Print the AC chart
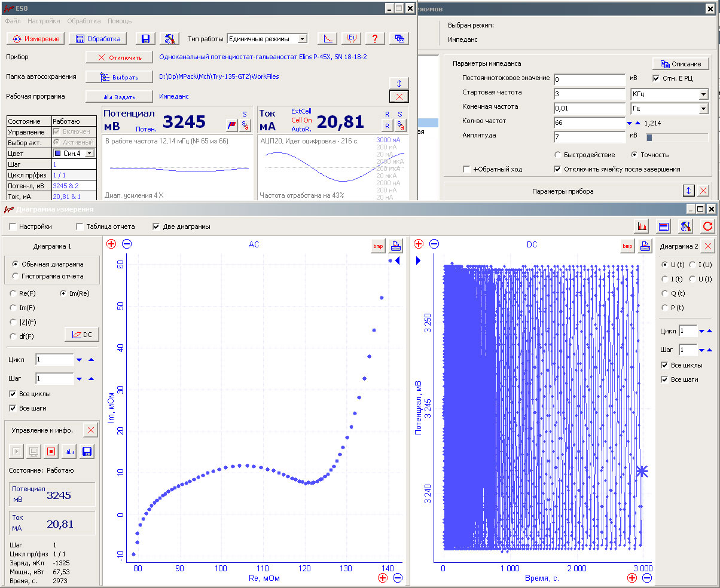The width and height of the screenshot is (720, 588). 396,246
